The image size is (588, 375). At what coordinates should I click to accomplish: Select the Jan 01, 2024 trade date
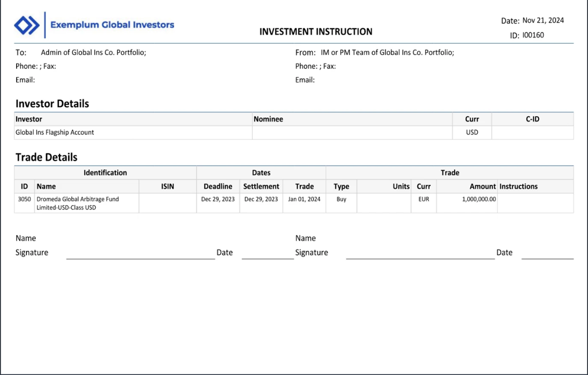(304, 200)
